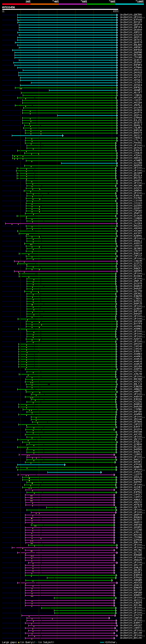Click the label UniRef100_Q29EA7
The image size is (146, 644).
[x=131, y=309]
